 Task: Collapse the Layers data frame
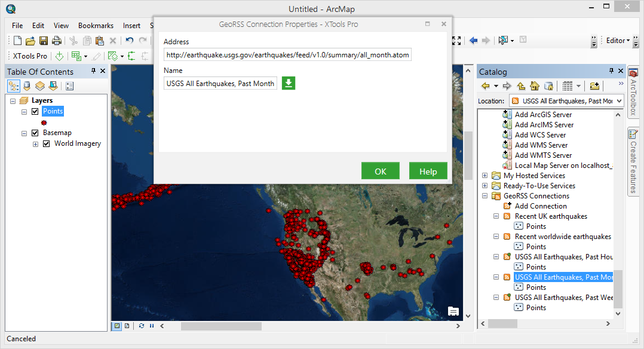tap(13, 101)
